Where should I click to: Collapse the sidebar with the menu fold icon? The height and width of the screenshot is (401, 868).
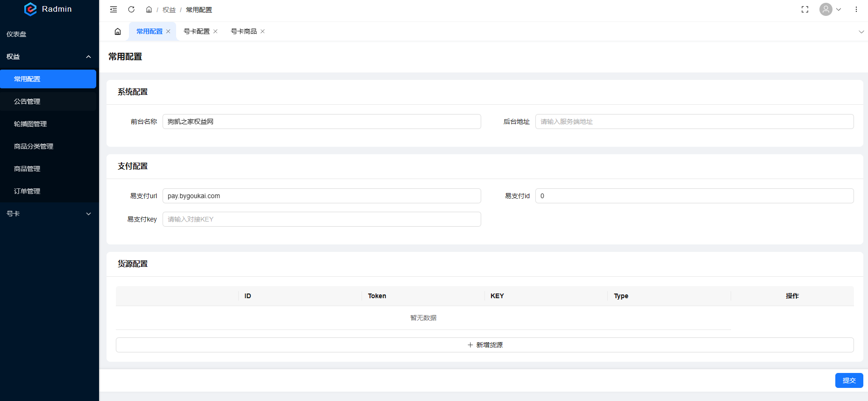point(114,9)
